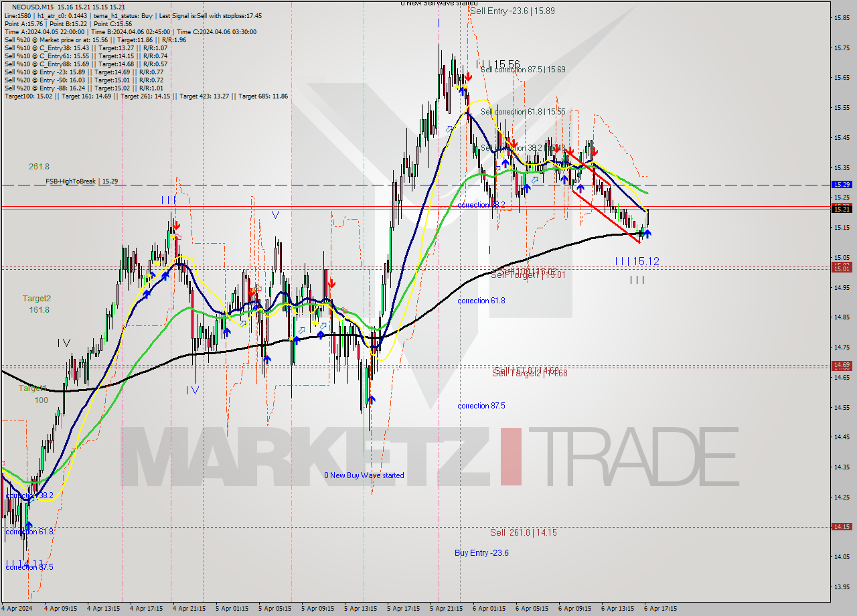Screen dimensions: 857x616
Task: Select the Sell %10 @ C_Entry38 line
Action: click(x=86, y=48)
